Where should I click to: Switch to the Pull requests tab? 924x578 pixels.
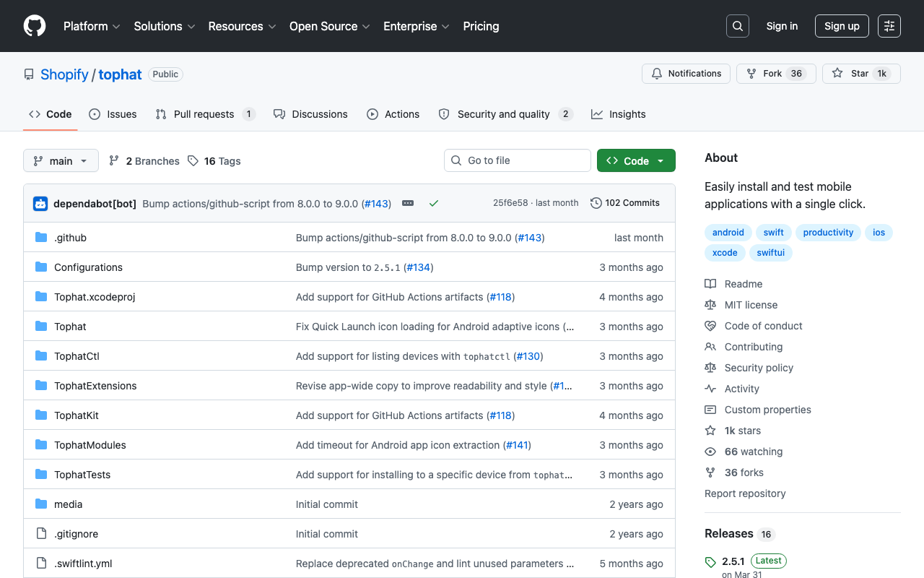[206, 114]
